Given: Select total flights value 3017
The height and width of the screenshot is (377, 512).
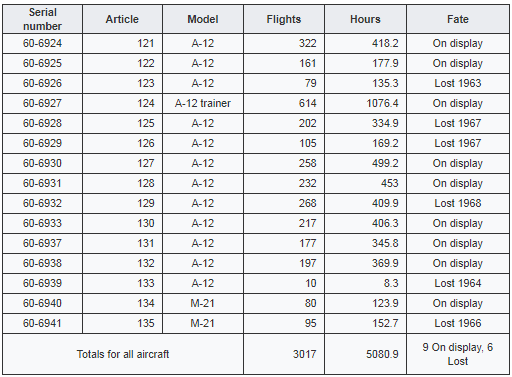Looking at the screenshot, I should click(x=284, y=354).
